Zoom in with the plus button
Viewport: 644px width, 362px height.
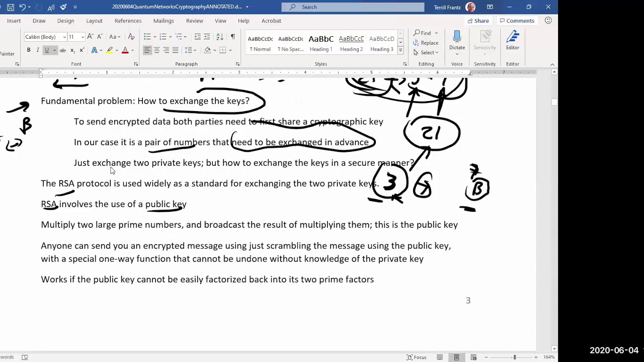coord(535,357)
